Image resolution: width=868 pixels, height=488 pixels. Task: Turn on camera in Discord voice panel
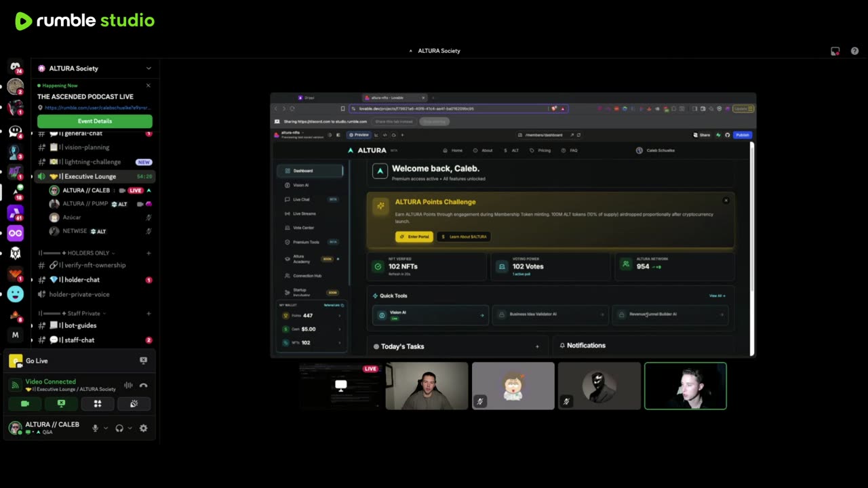pos(25,403)
